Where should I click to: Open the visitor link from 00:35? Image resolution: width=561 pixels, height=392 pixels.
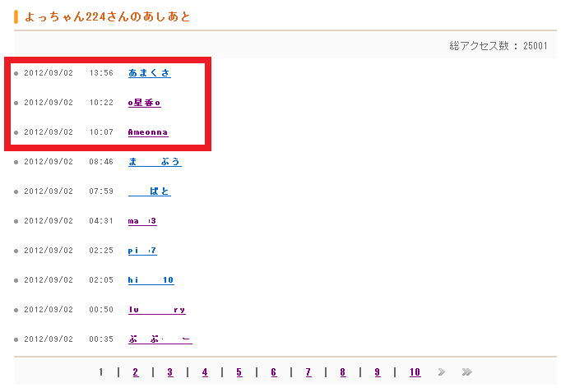pos(160,339)
